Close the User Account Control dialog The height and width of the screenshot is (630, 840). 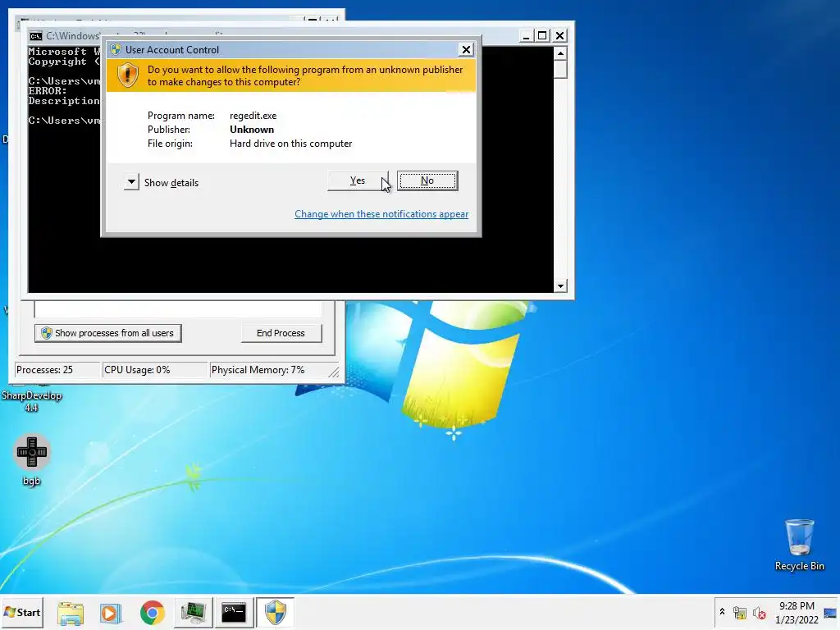(466, 50)
